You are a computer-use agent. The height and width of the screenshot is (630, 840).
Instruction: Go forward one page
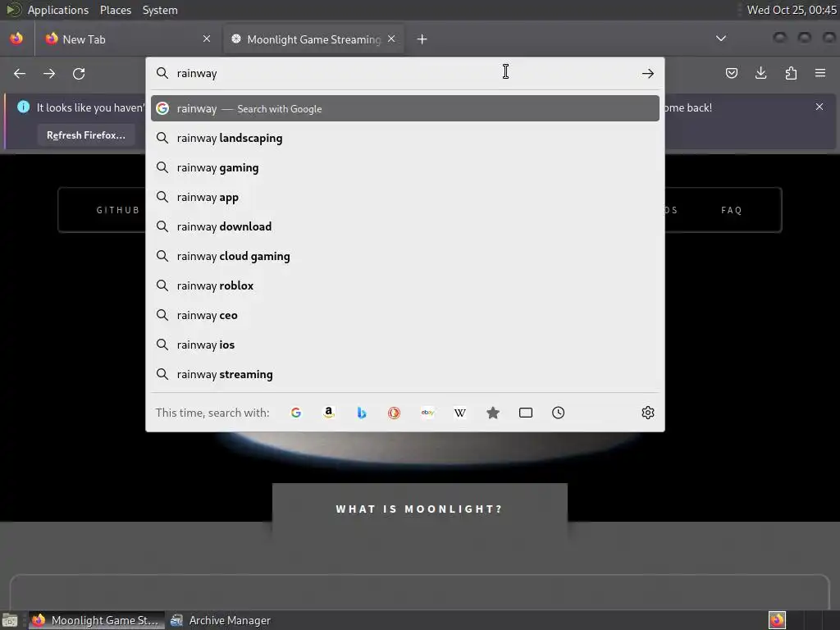coord(49,73)
